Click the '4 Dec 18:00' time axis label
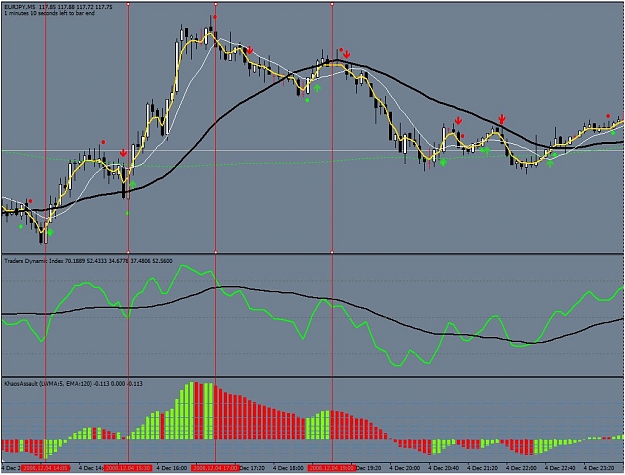Image resolution: width=625 pixels, height=475 pixels. click(288, 468)
